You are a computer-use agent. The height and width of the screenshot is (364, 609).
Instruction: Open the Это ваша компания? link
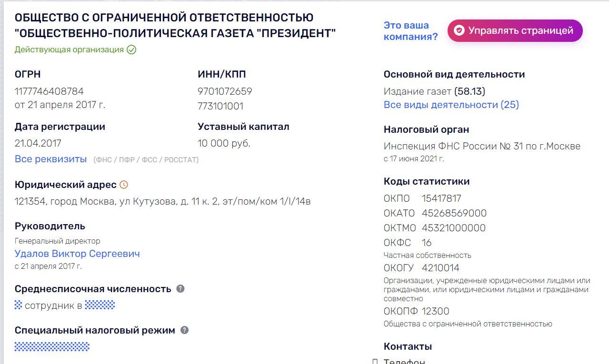click(x=410, y=31)
